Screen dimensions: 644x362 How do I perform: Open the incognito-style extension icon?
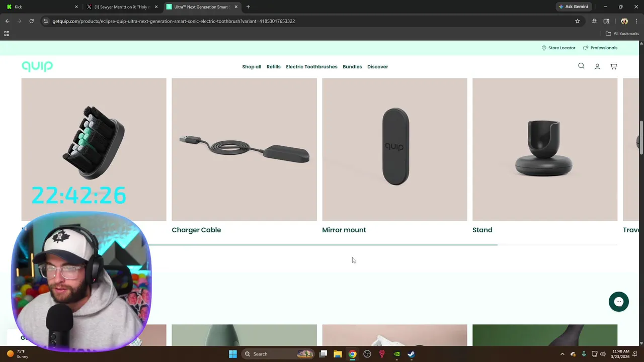coord(594,21)
